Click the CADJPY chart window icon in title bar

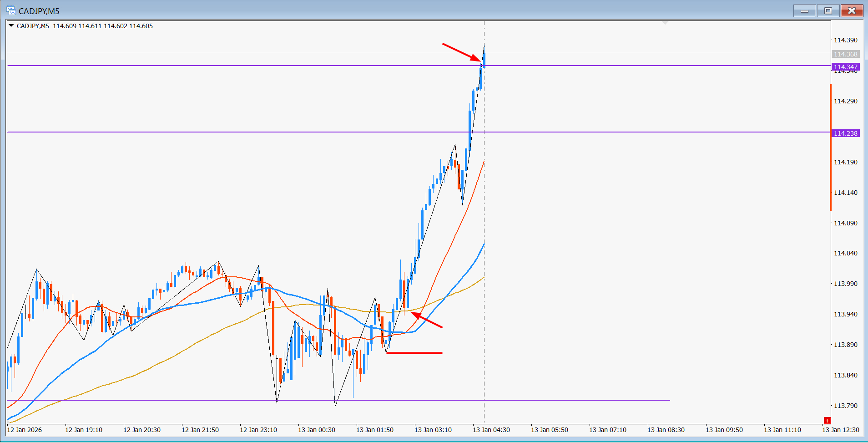[x=11, y=10]
